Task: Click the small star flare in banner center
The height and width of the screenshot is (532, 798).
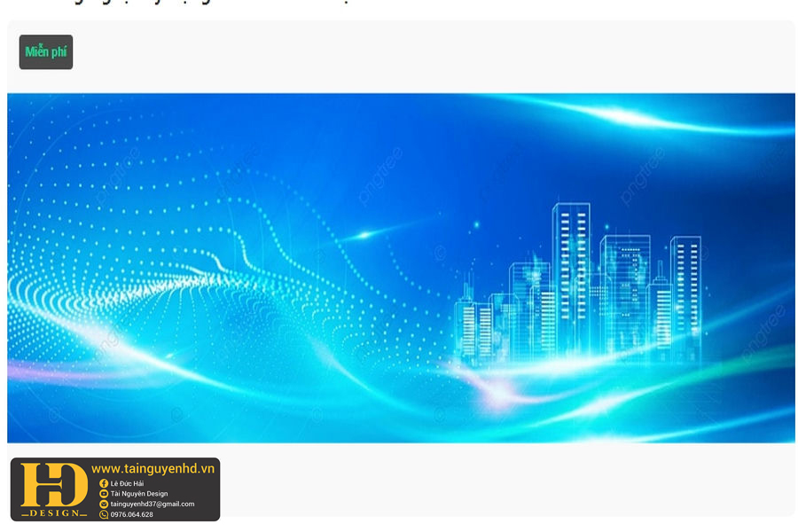Action: pyautogui.click(x=363, y=235)
